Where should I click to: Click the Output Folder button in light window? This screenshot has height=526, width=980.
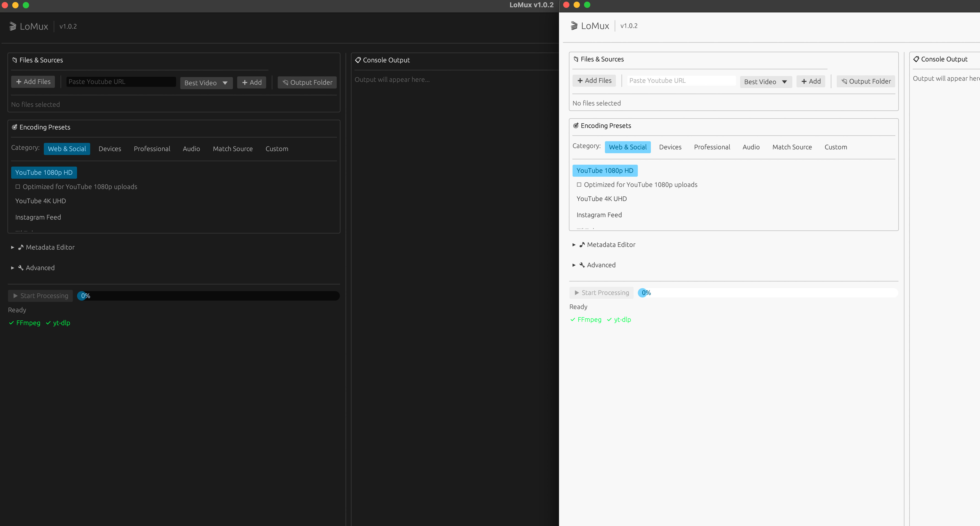[x=866, y=81]
